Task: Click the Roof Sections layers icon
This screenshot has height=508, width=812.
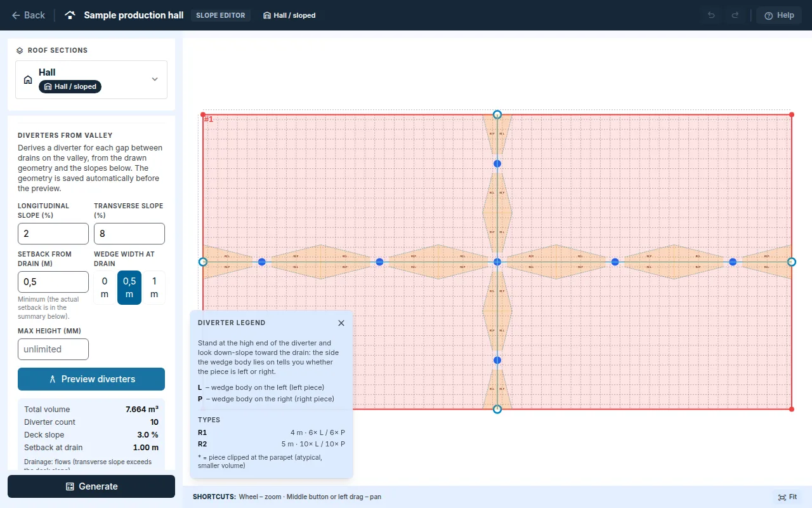Action: [x=20, y=50]
